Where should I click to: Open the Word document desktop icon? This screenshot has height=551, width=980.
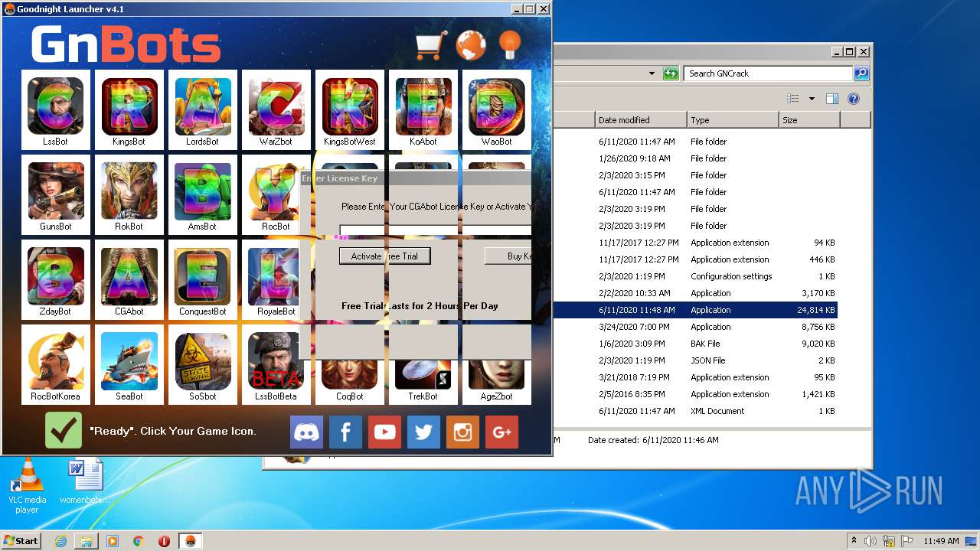tap(85, 482)
